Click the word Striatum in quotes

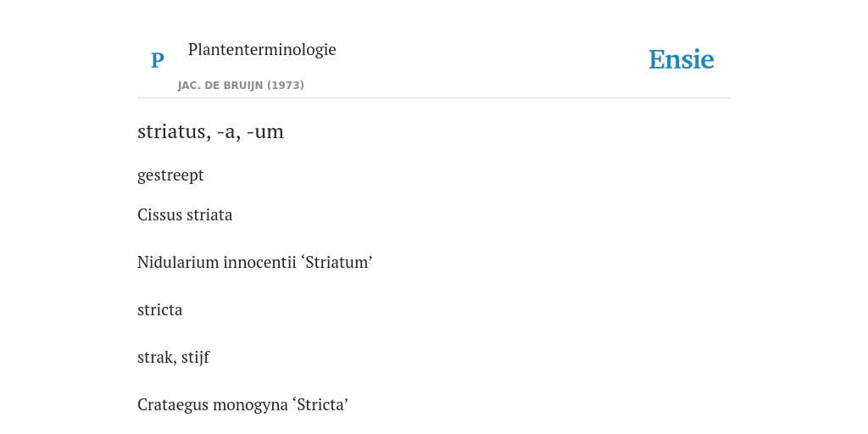[337, 263]
